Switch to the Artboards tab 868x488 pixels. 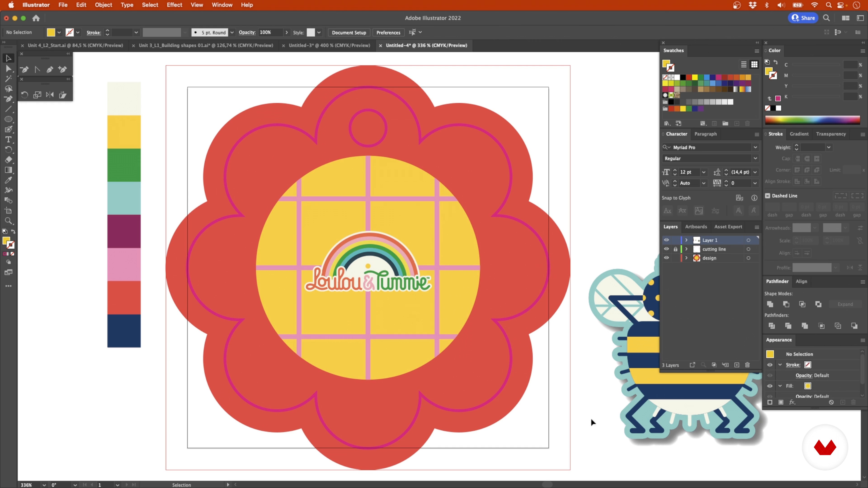point(696,227)
